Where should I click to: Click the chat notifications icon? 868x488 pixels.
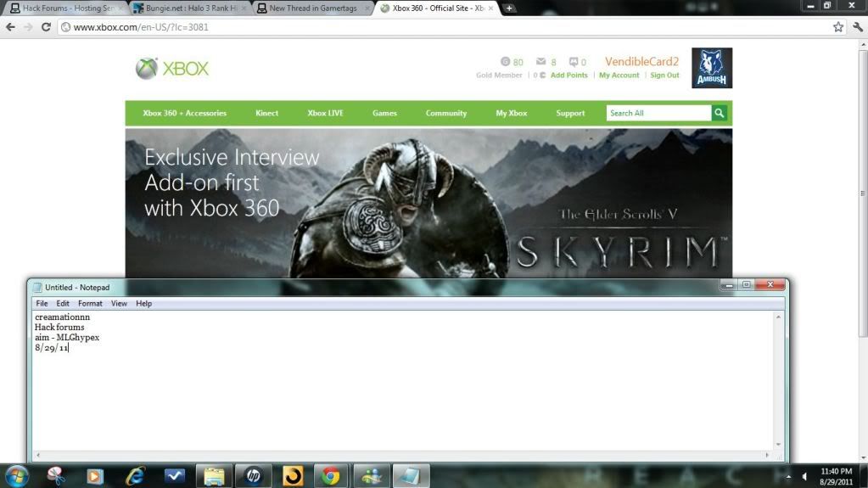(574, 61)
